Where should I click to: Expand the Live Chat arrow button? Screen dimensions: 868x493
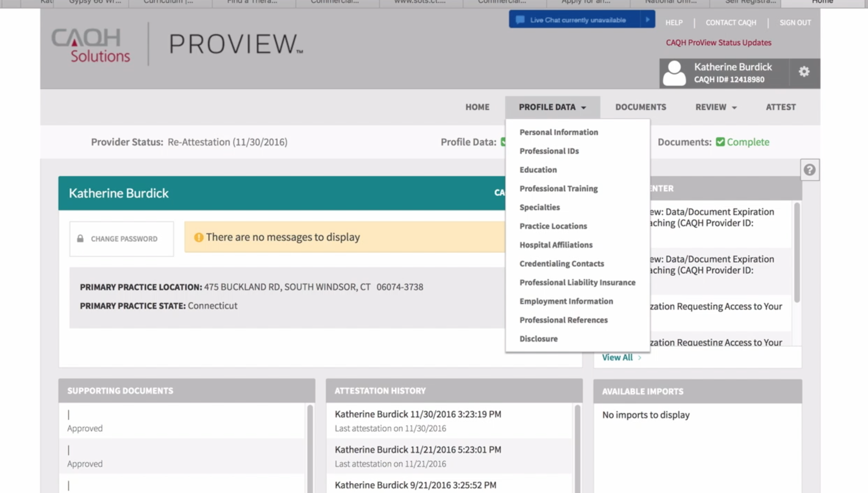click(x=647, y=19)
